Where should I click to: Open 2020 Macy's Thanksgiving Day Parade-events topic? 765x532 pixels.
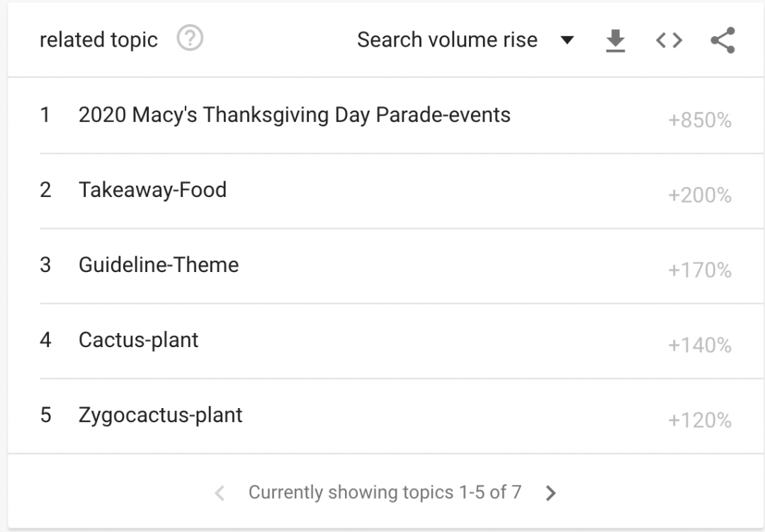click(x=294, y=115)
